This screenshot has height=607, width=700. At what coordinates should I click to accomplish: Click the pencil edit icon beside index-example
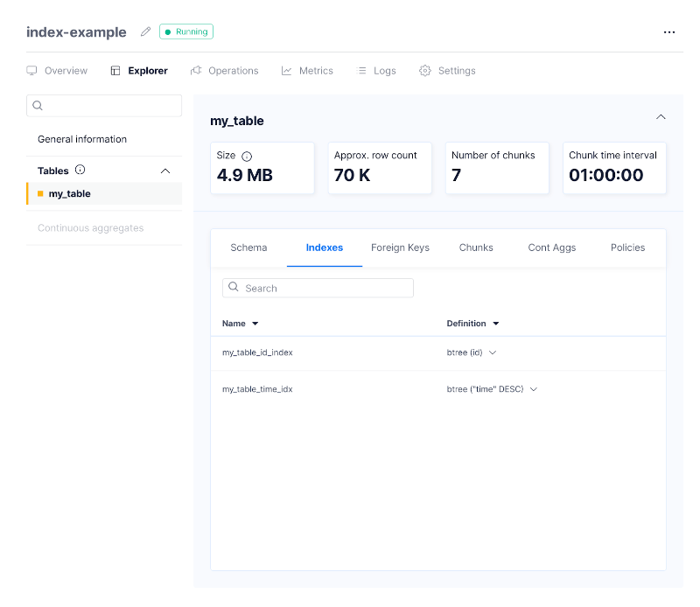pos(146,32)
